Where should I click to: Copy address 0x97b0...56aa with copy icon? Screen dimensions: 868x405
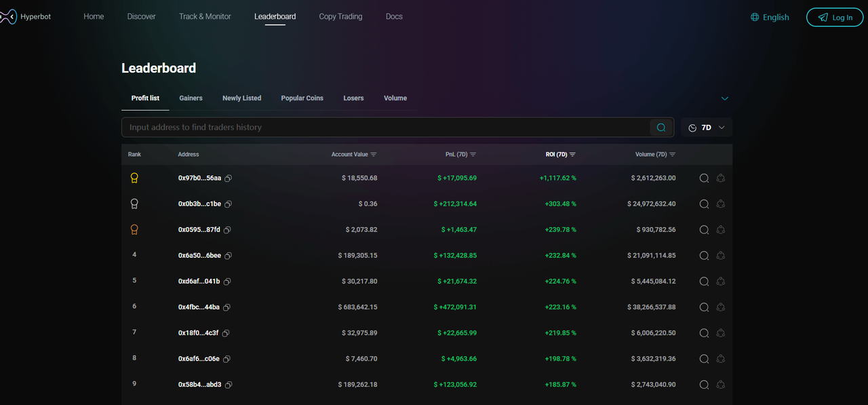pyautogui.click(x=229, y=178)
